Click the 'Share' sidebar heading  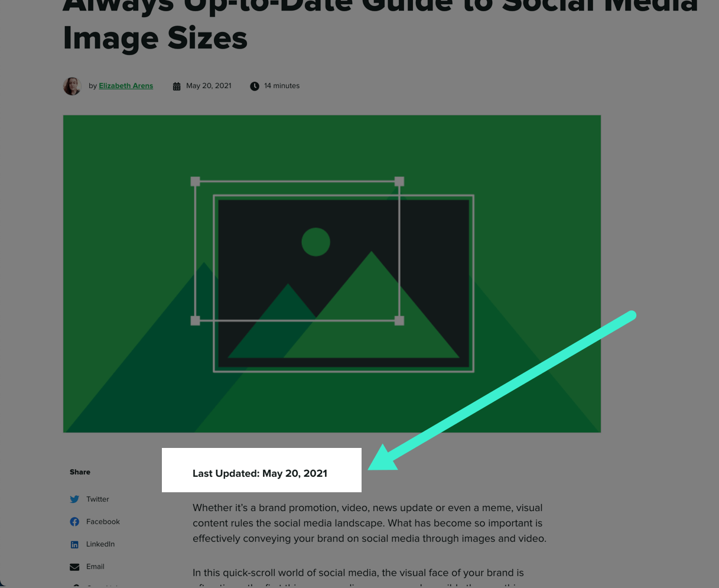(x=80, y=472)
